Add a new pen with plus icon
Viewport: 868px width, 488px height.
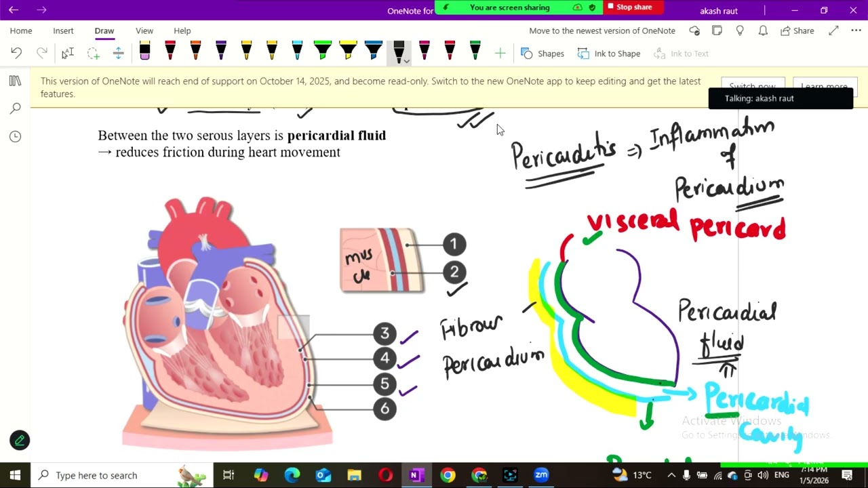500,53
